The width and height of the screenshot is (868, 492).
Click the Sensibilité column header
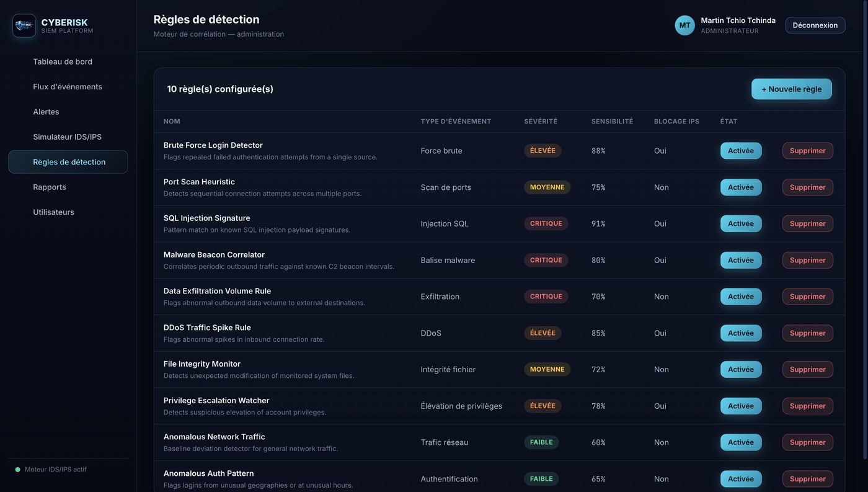613,122
